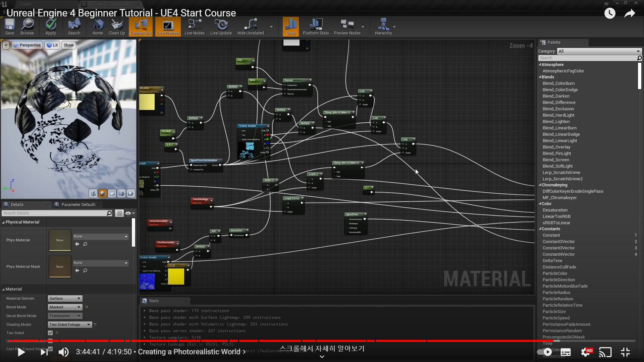The height and width of the screenshot is (362, 644).
Task: Open the Blend Mode Masked dropdown
Action: coord(65,307)
